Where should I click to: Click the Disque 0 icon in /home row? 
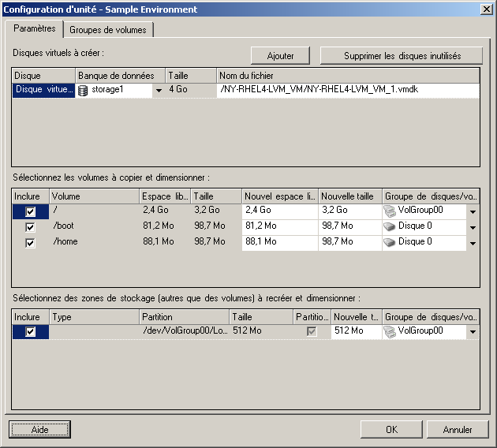click(x=390, y=243)
